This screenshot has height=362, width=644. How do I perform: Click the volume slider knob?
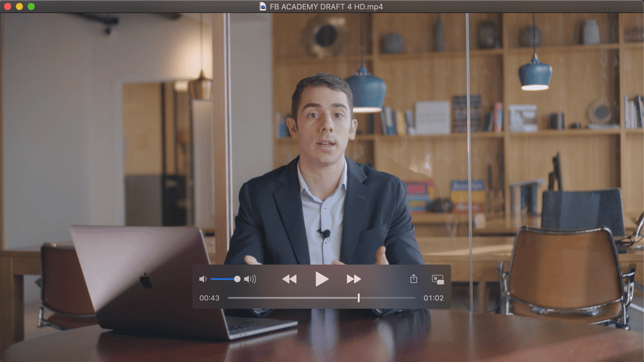click(x=237, y=280)
